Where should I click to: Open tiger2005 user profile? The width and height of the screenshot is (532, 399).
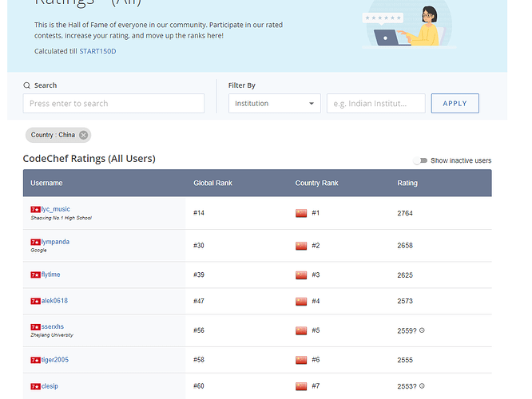(x=55, y=360)
